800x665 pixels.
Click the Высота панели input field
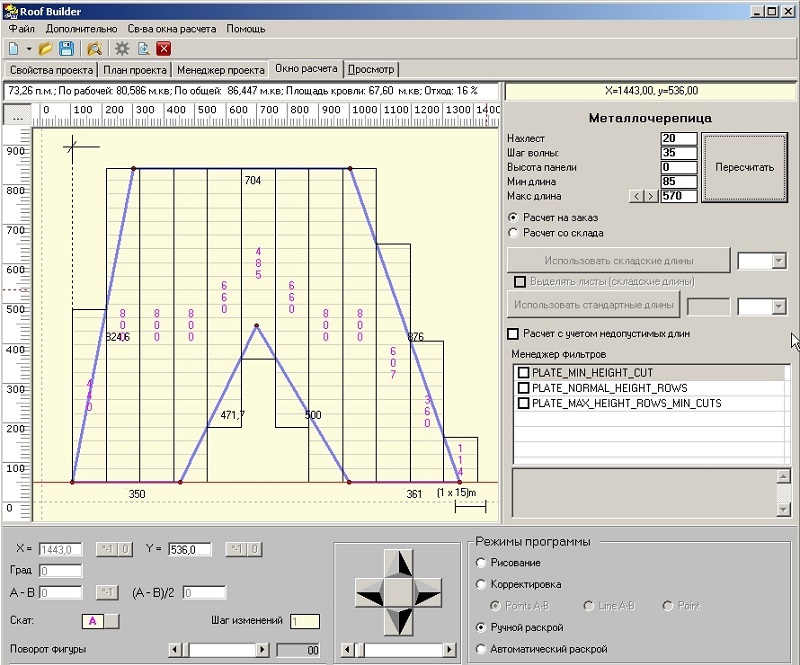[x=679, y=167]
